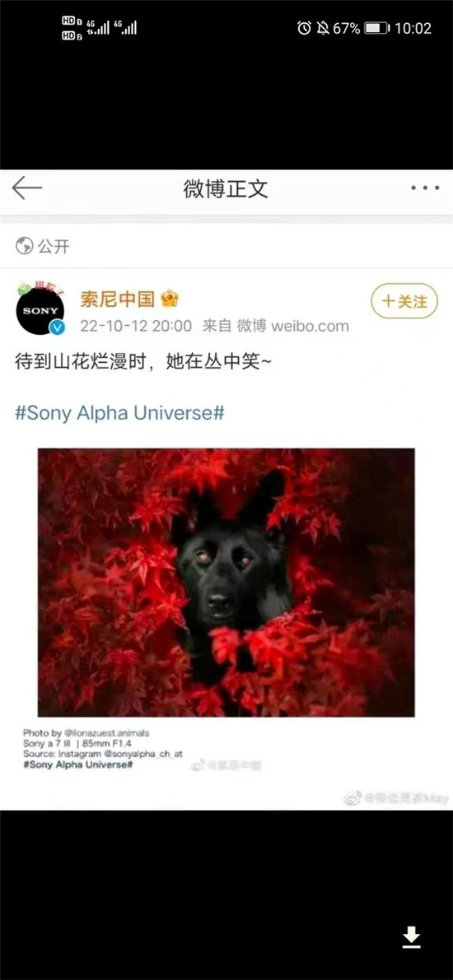
Task: Open the 索尼中国 username link
Action: (x=117, y=299)
